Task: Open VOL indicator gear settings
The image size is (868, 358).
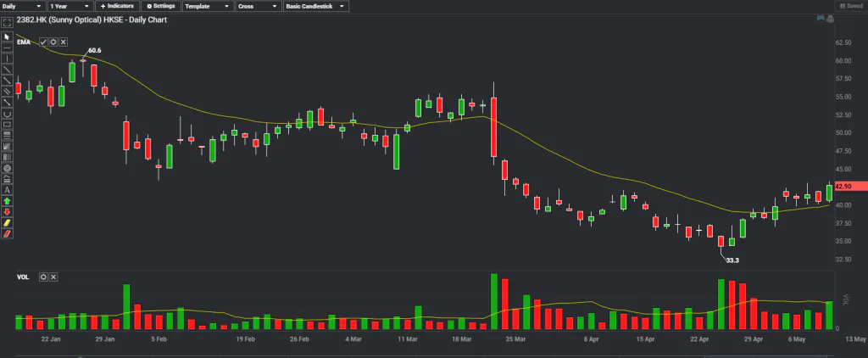Action: tap(43, 277)
